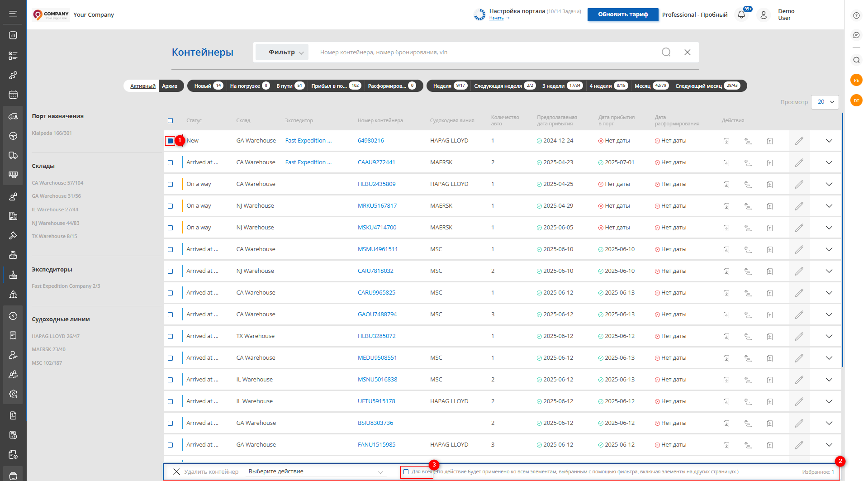
Task: Clear the search field with the X icon
Action: coord(687,52)
